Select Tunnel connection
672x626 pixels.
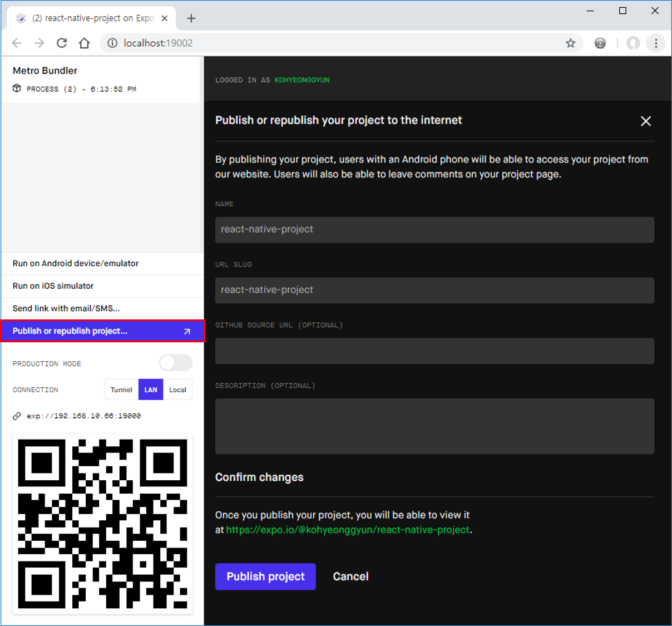121,390
